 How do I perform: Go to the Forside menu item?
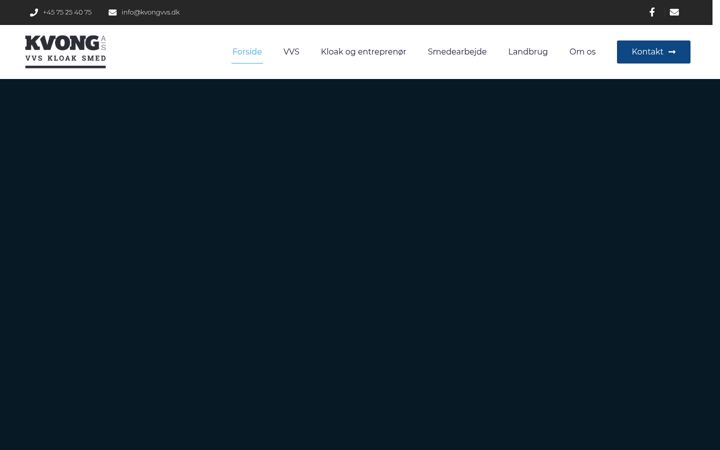pos(247,52)
